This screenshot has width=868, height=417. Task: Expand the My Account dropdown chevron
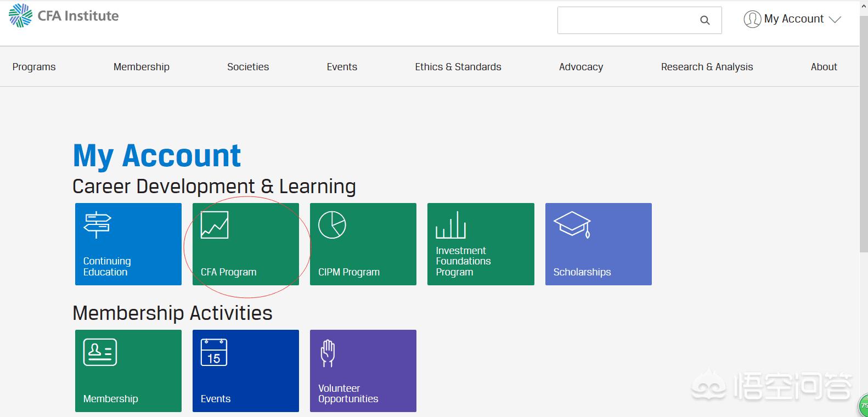pyautogui.click(x=835, y=20)
